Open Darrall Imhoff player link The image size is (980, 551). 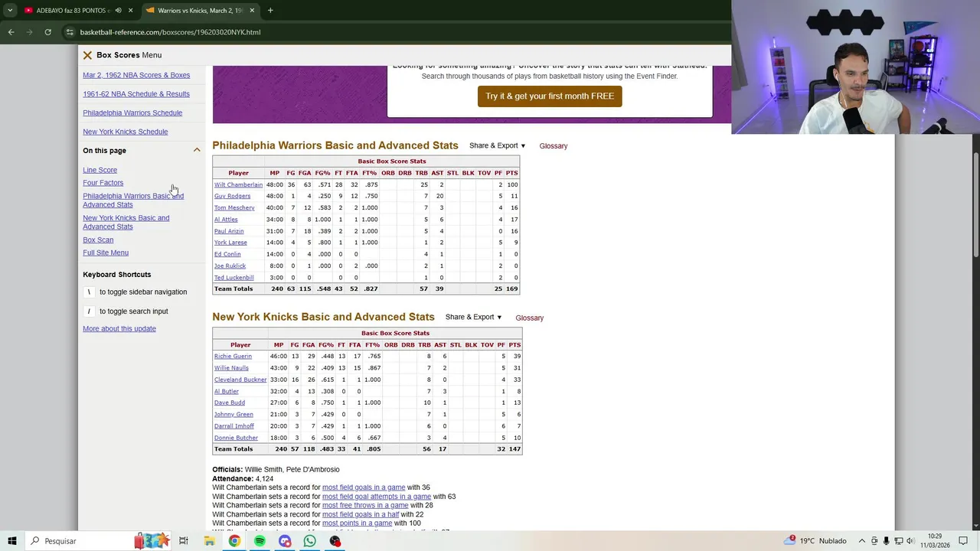234,426
